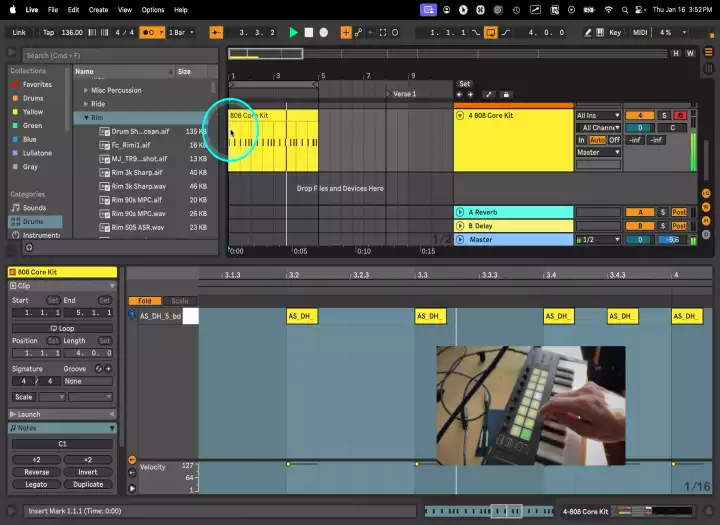Click the Stop button in transport
The height and width of the screenshot is (525, 720).
point(309,32)
